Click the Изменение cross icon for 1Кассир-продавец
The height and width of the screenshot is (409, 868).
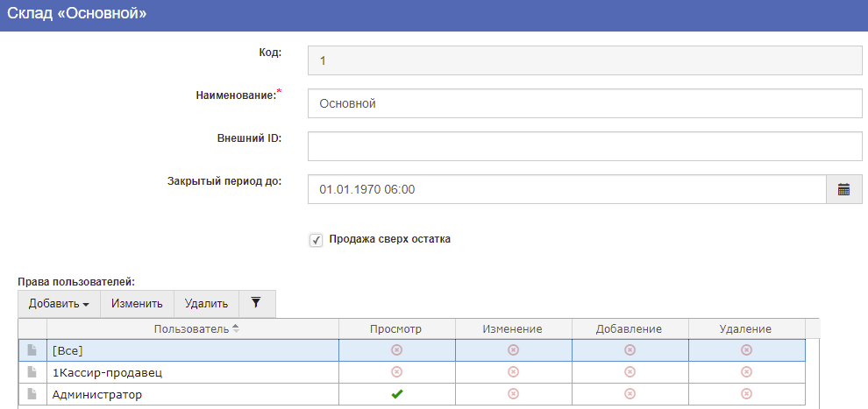pos(513,372)
